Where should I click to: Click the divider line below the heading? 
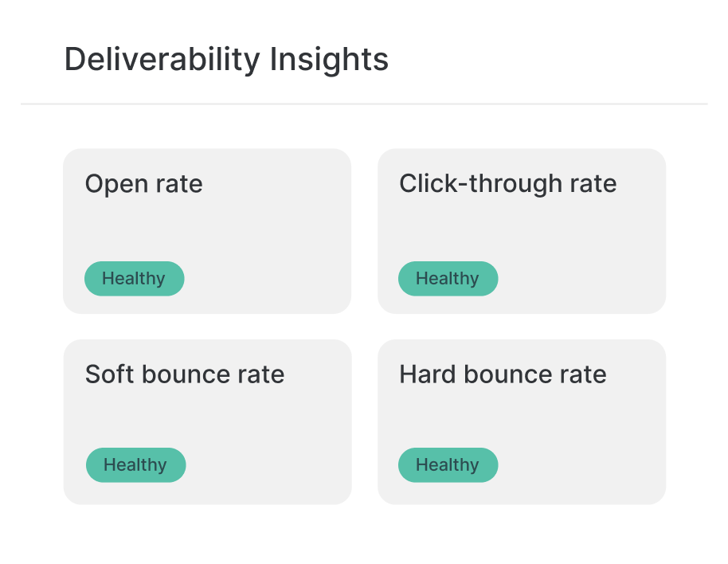tap(364, 104)
